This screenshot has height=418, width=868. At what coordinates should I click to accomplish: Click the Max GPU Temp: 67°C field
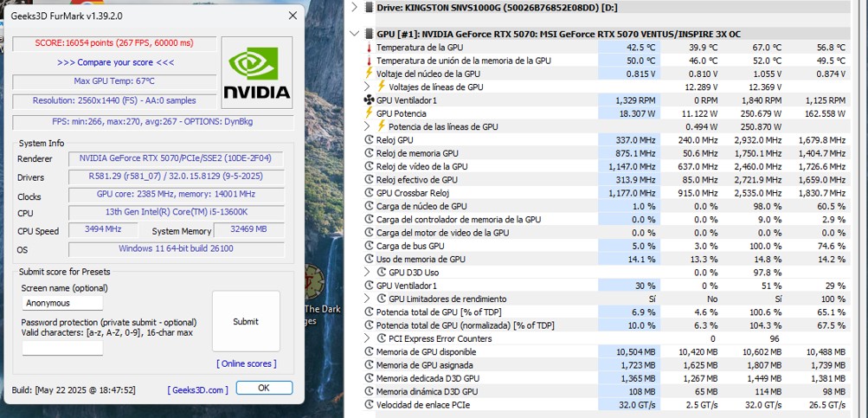pyautogui.click(x=114, y=81)
